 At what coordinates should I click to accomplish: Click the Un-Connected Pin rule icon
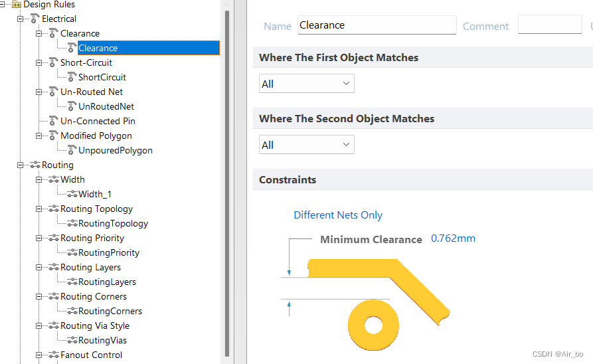pos(54,121)
